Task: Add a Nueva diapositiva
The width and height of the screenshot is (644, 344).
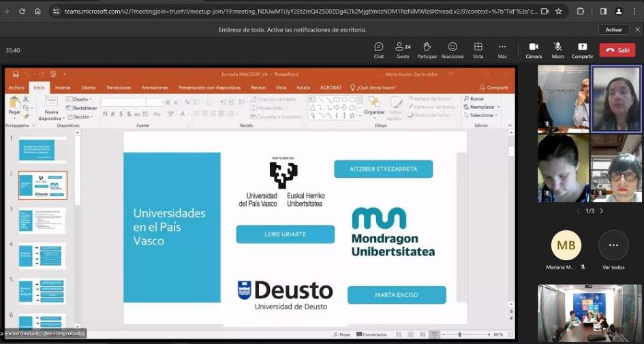Action: (x=51, y=108)
